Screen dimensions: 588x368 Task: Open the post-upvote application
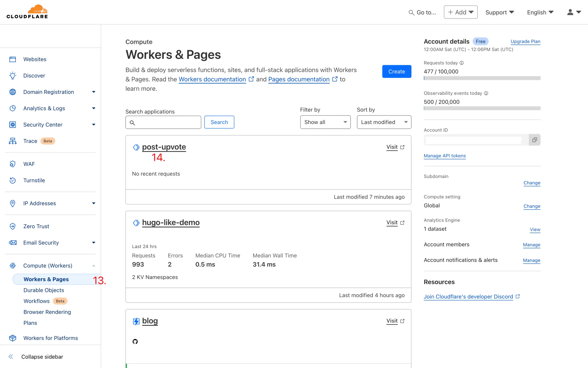(164, 147)
